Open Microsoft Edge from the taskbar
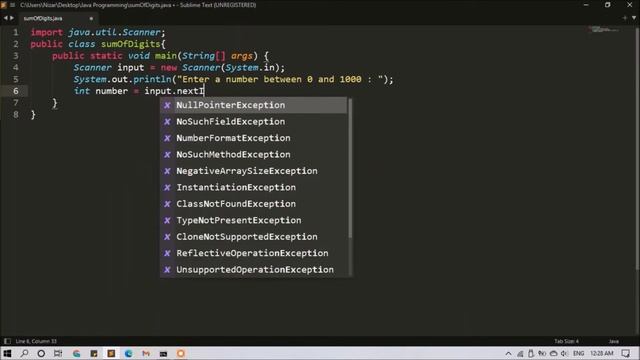 (129, 353)
